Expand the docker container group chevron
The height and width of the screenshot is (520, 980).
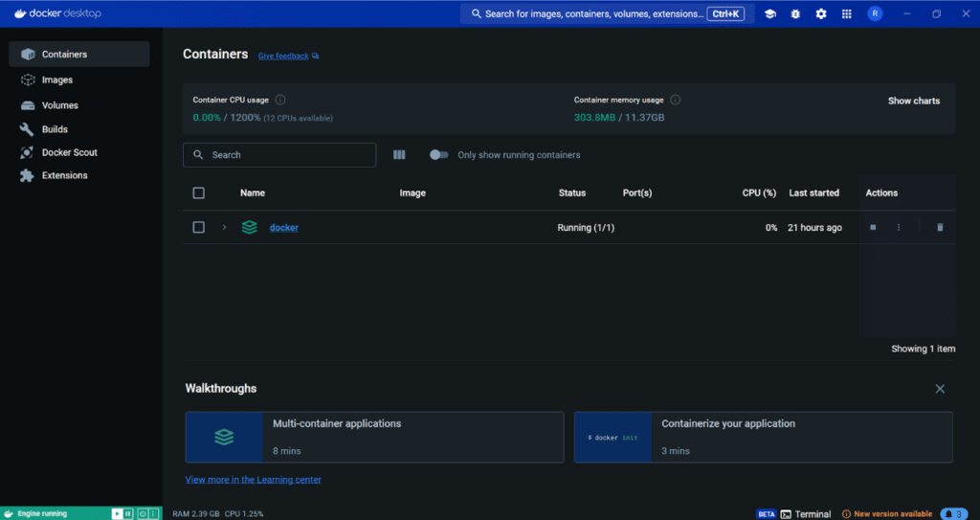[x=224, y=227]
